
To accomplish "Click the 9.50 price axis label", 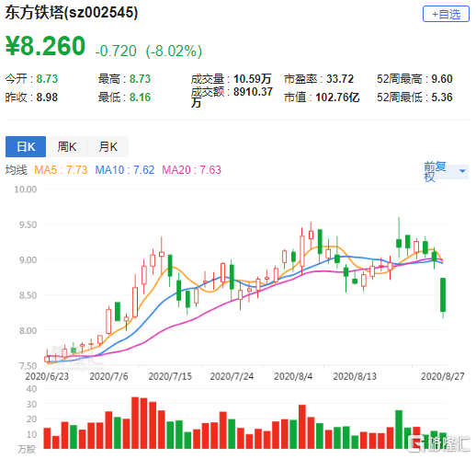I will click(x=28, y=224).
